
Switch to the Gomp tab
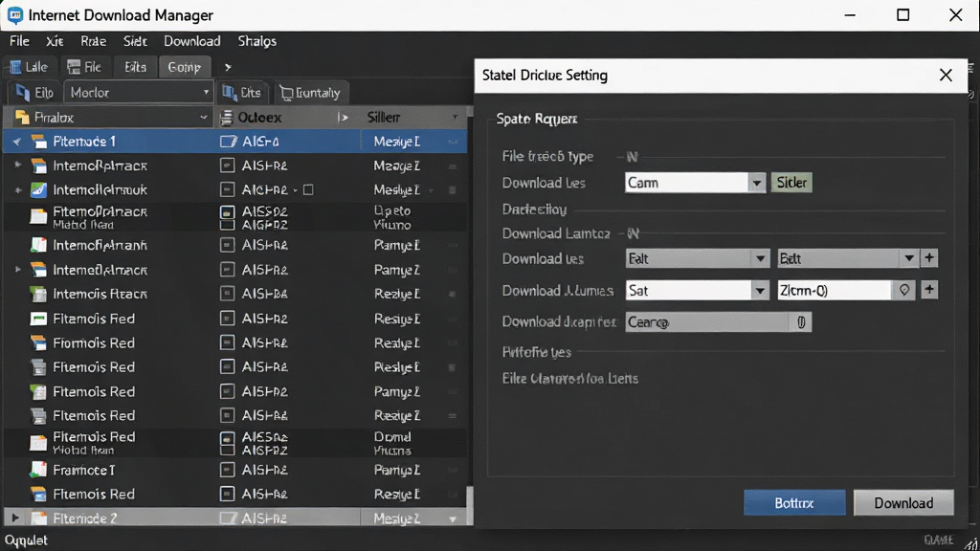[x=185, y=67]
